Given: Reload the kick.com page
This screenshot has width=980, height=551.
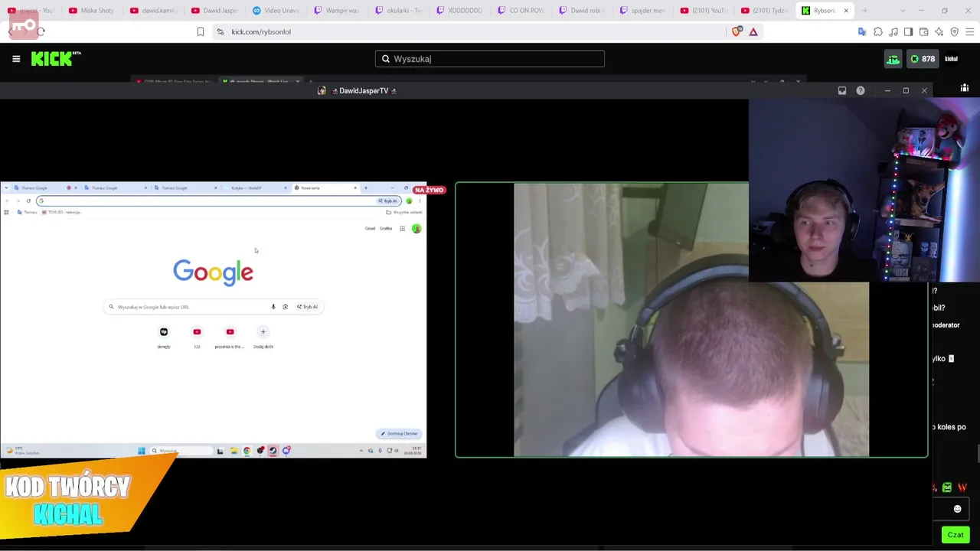Looking at the screenshot, I should [x=41, y=32].
